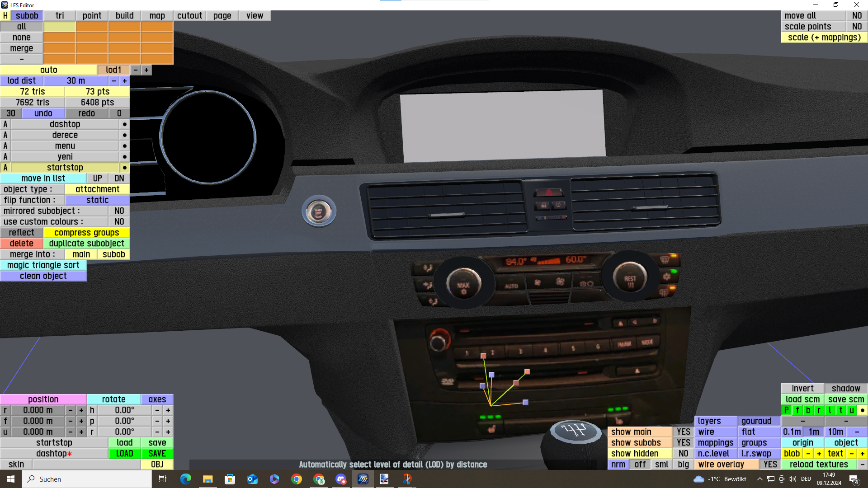The width and height of the screenshot is (868, 488).
Task: Click the green SAVE button for dashtop
Action: (157, 454)
